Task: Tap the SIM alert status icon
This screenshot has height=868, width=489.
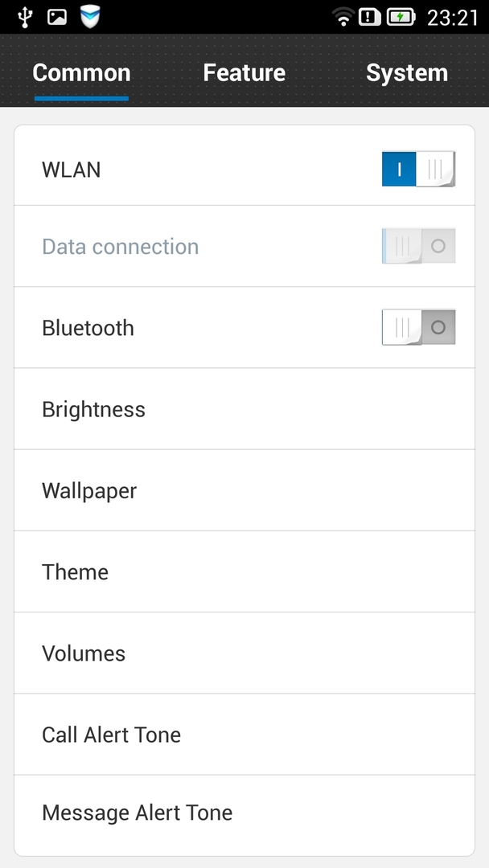Action: click(369, 17)
